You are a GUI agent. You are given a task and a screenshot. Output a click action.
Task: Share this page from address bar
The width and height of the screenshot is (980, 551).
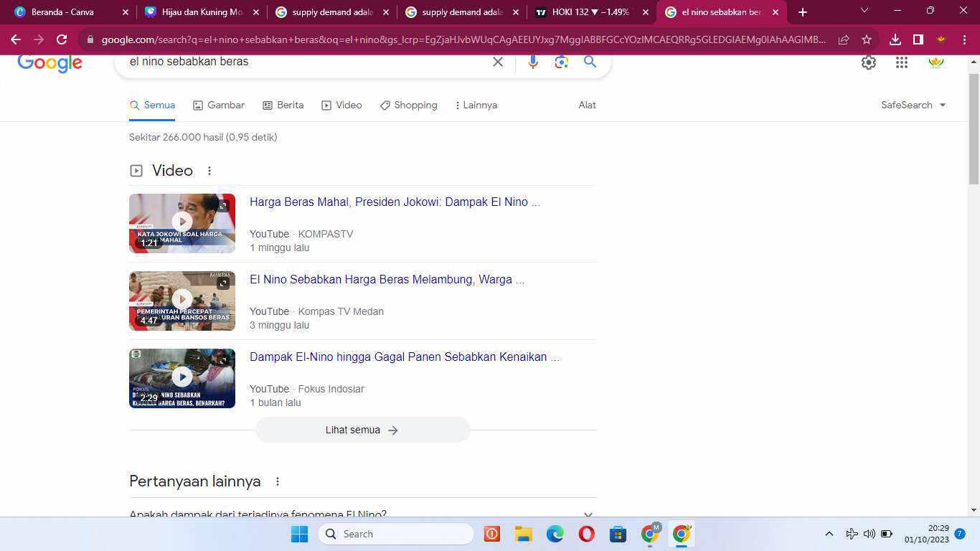click(x=844, y=39)
